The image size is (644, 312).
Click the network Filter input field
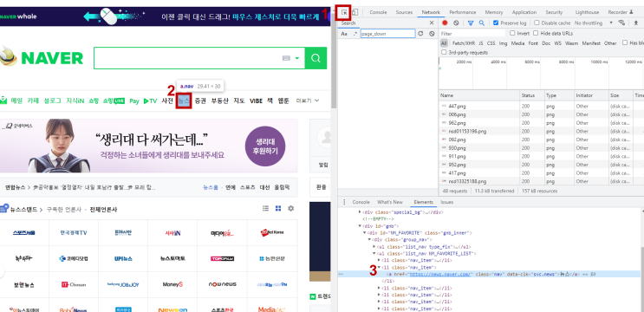[472, 34]
